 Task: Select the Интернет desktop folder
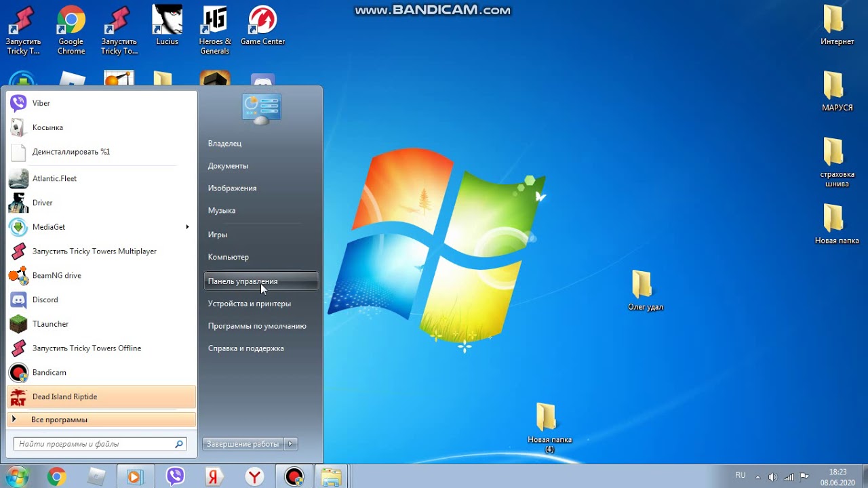click(x=837, y=26)
